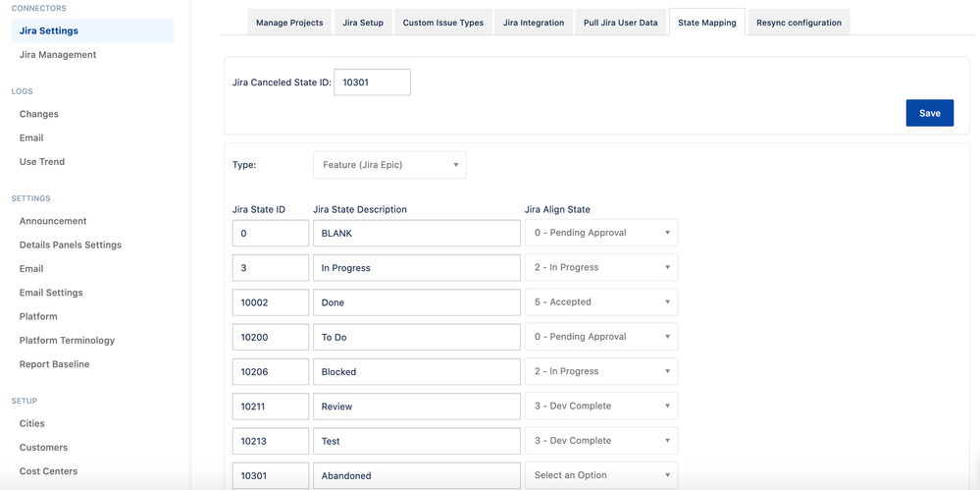Click the Jira State Description column header

(360, 209)
